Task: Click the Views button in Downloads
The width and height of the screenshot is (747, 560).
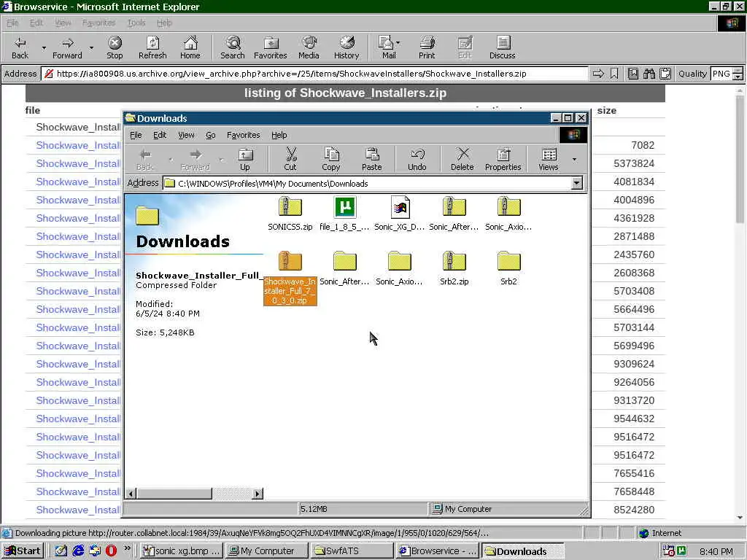Action: 549,159
